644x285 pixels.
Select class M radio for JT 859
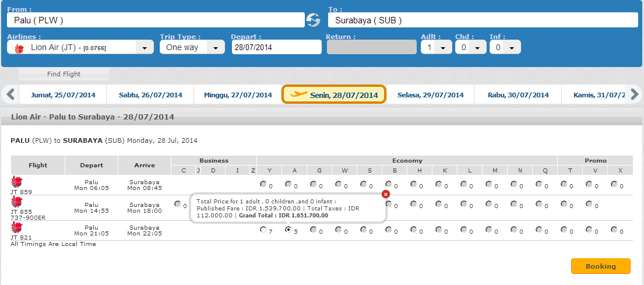tap(489, 184)
